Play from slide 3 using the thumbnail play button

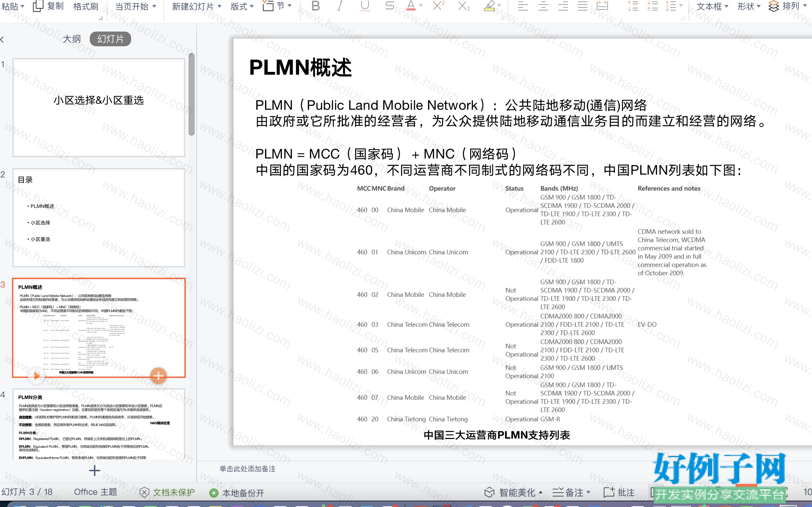click(36, 376)
